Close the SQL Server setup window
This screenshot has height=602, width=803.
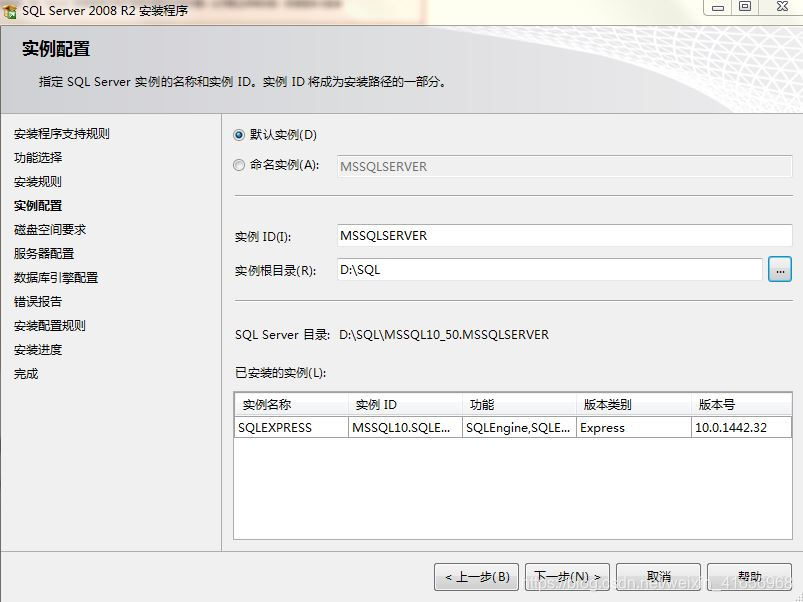pyautogui.click(x=782, y=7)
